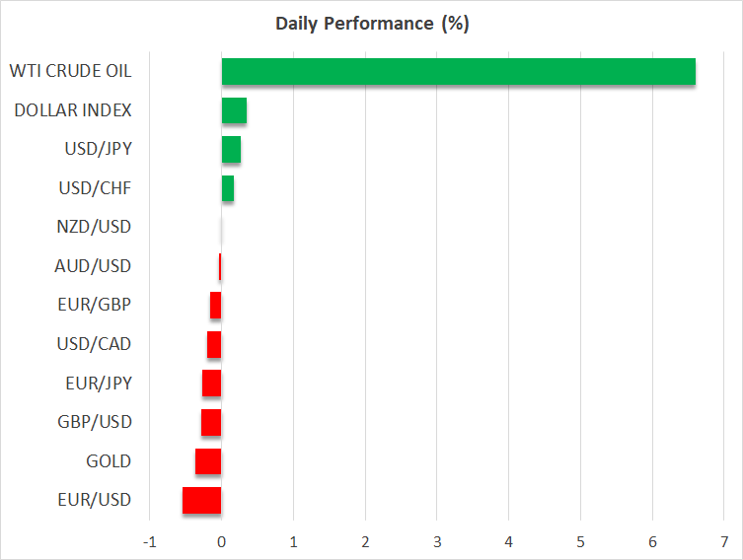743x560 pixels.
Task: Click the red GOLD bar
Action: pyautogui.click(x=208, y=461)
